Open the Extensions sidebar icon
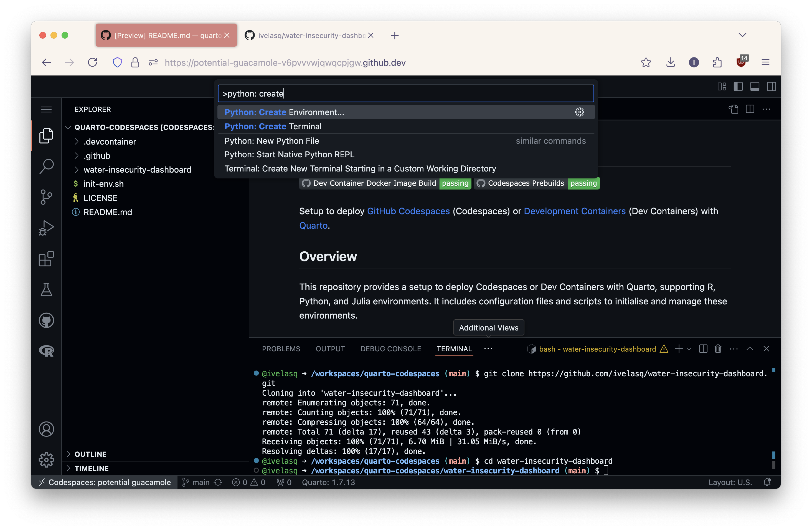This screenshot has width=812, height=530. coord(46,259)
